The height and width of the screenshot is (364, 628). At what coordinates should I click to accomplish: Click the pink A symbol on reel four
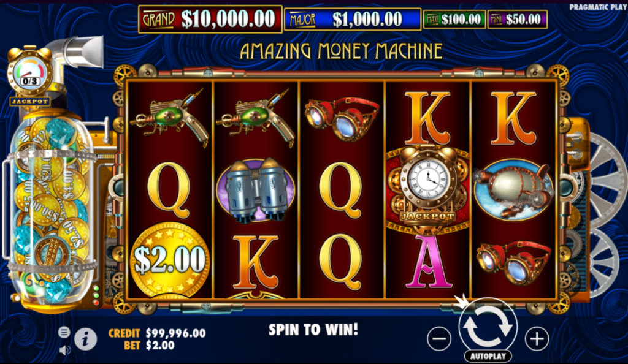pyautogui.click(x=428, y=262)
